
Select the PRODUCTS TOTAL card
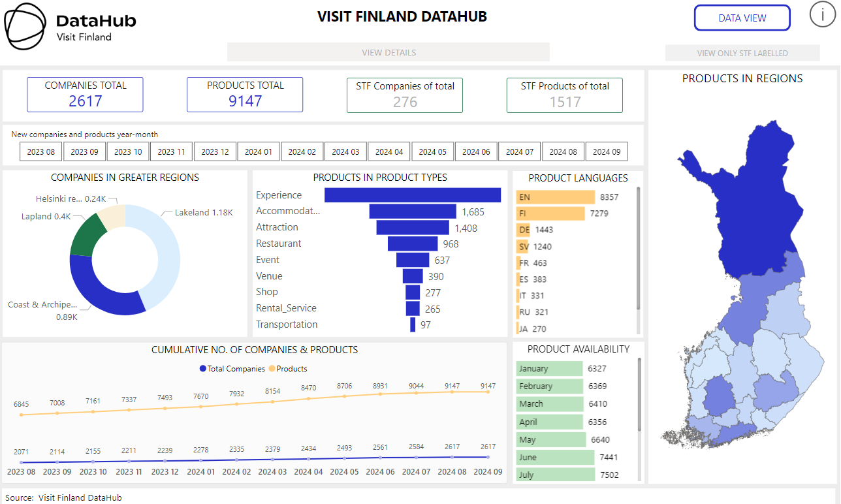click(x=245, y=95)
